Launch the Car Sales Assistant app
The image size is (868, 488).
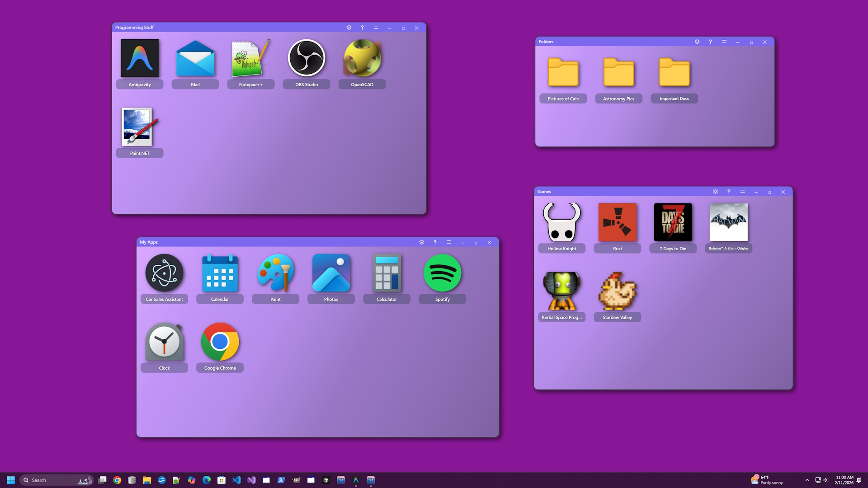coord(164,273)
